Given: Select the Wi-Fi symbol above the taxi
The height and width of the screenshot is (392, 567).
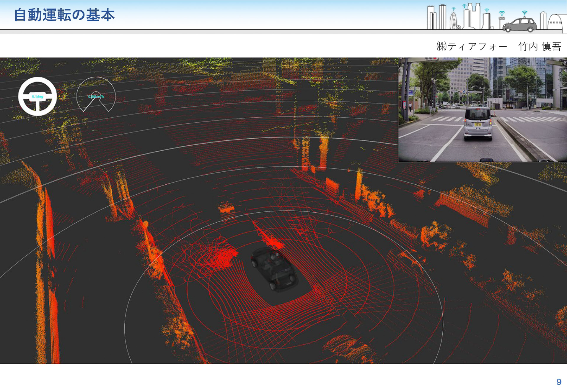Looking at the screenshot, I should 524,13.
